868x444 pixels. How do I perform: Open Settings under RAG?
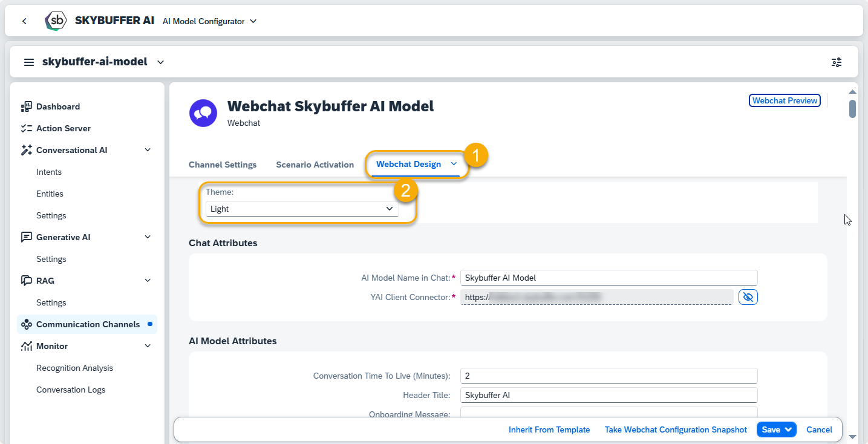pos(51,302)
